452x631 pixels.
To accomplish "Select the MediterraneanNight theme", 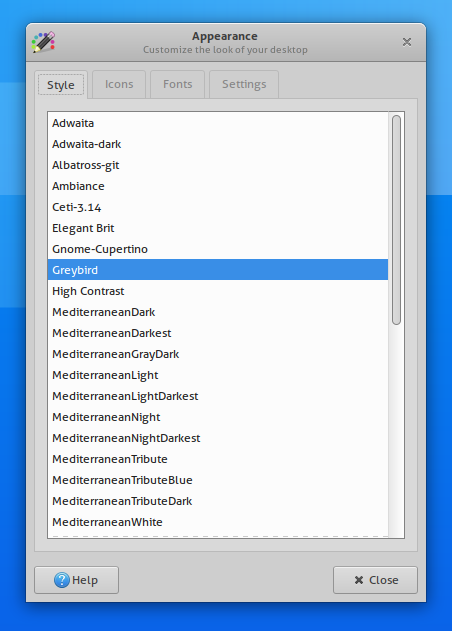I will coord(218,417).
